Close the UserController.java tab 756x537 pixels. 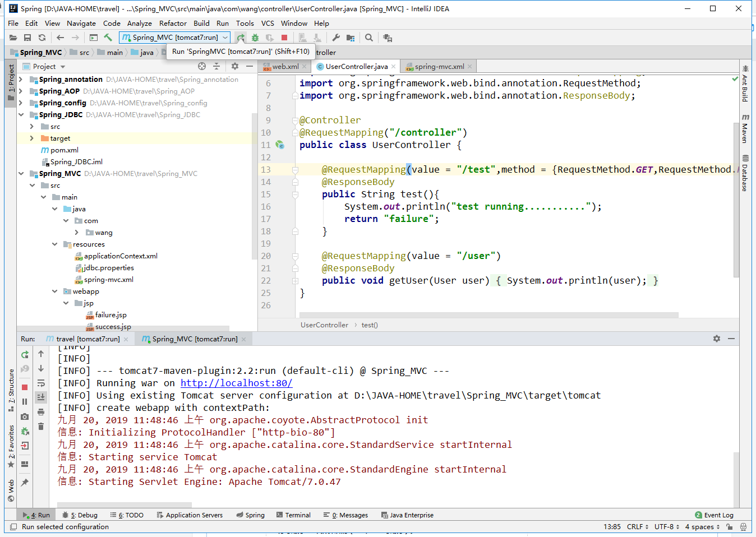394,67
